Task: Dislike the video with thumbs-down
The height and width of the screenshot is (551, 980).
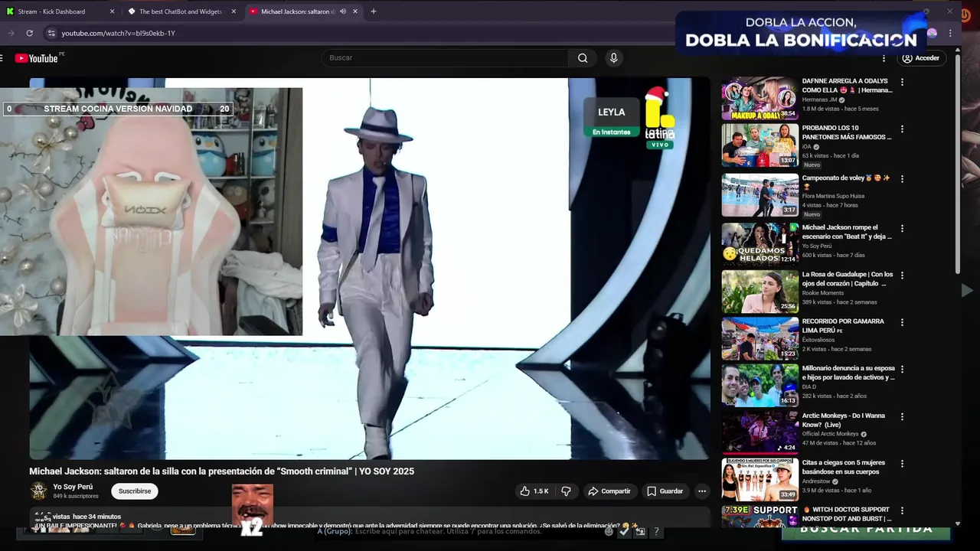Action: 567,491
